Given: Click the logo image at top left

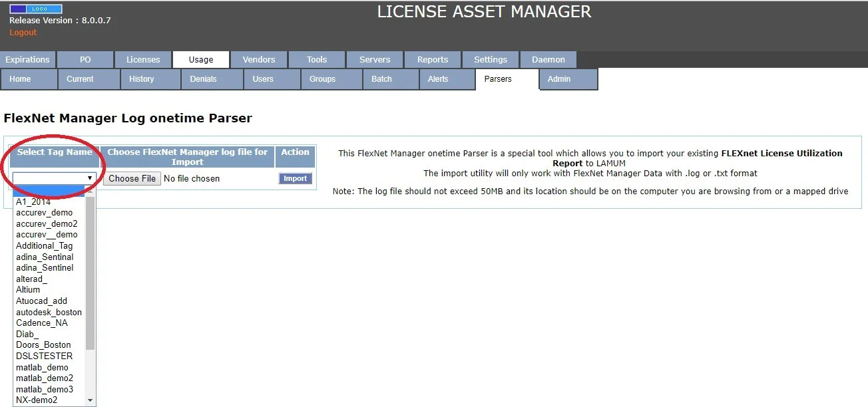Looking at the screenshot, I should [35, 9].
